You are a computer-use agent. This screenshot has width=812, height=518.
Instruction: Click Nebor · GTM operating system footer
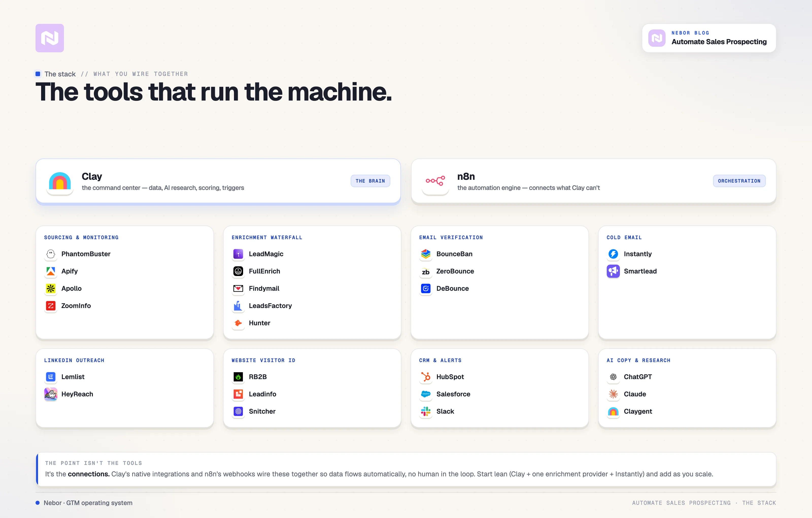click(88, 503)
